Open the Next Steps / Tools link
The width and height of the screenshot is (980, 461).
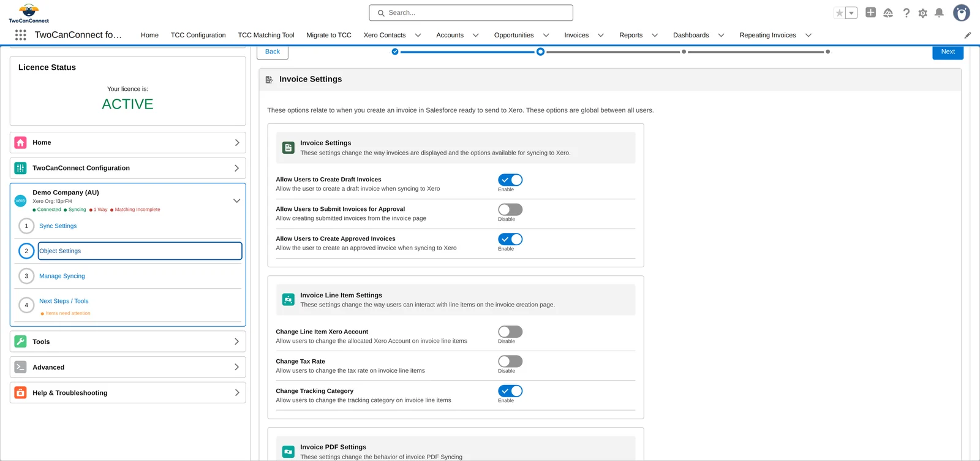(x=64, y=301)
